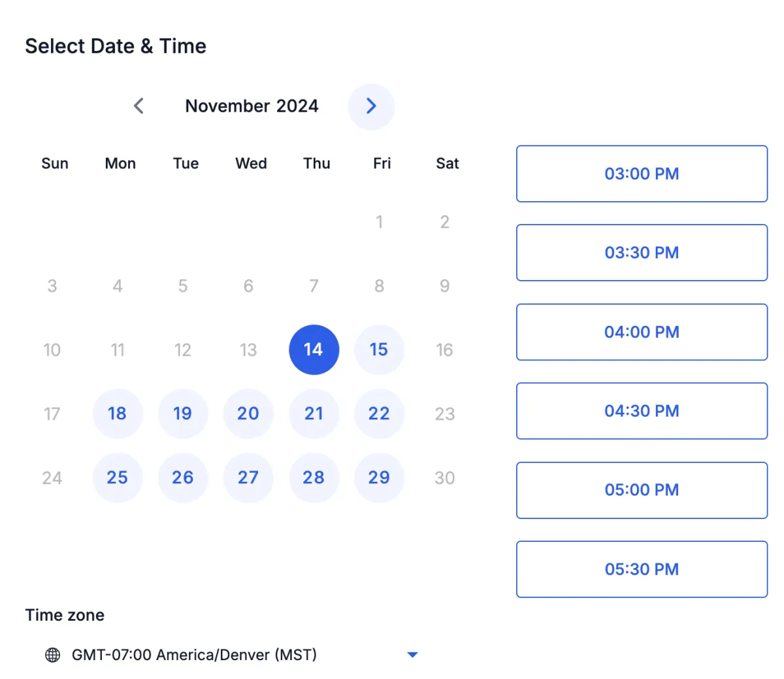This screenshot has height=679, width=784.
Task: Choose Monday November 18 date
Action: 118,414
